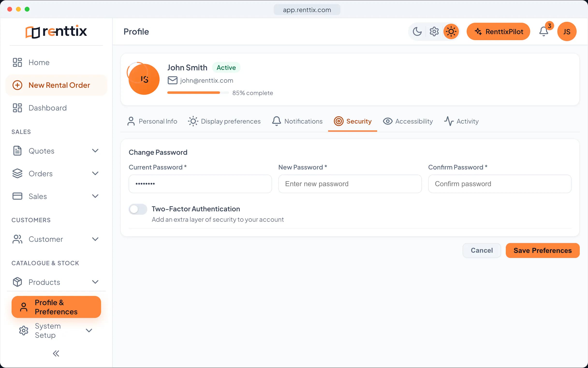Open the notifications bell
This screenshot has width=588, height=368.
(544, 32)
